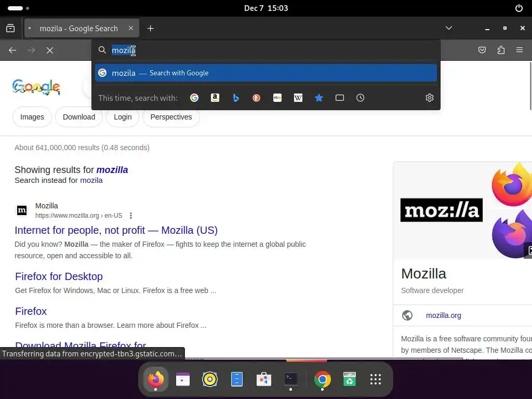This screenshot has width=532, height=399.
Task: Click the corrected 'mozilla' spelling link
Action: click(x=112, y=170)
